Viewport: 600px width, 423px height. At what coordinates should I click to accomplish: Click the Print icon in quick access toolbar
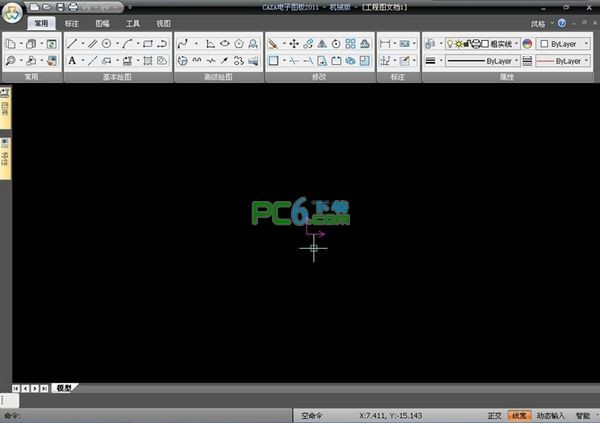tap(73, 7)
